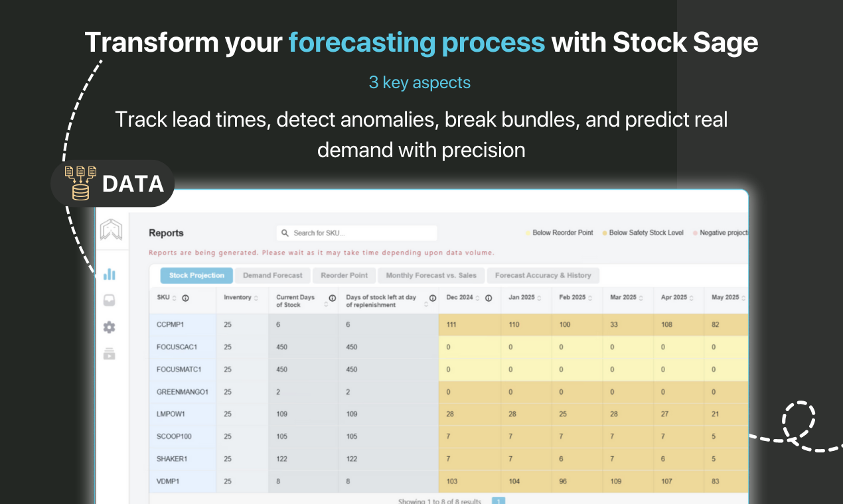Switch to the Demand Forecast tab
Screen dimensions: 843x504
point(273,275)
